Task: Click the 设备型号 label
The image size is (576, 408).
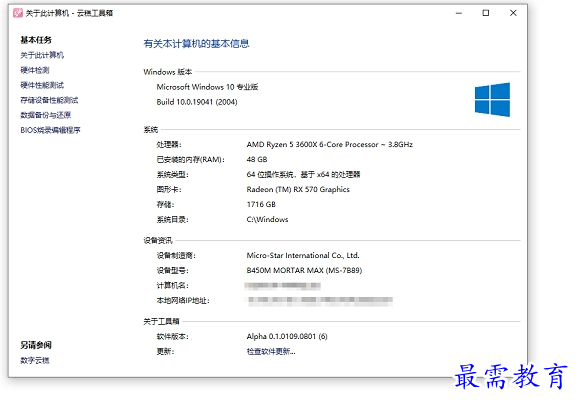Action: coord(173,270)
